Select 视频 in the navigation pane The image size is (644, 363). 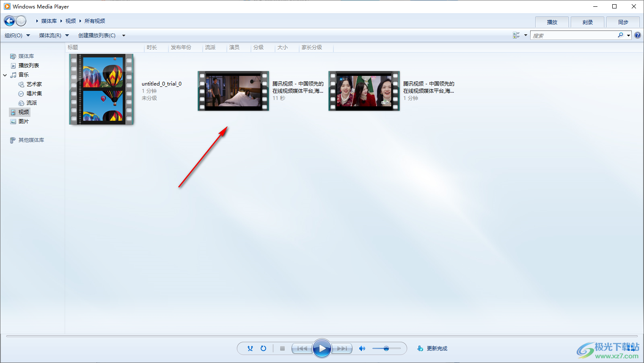19,112
